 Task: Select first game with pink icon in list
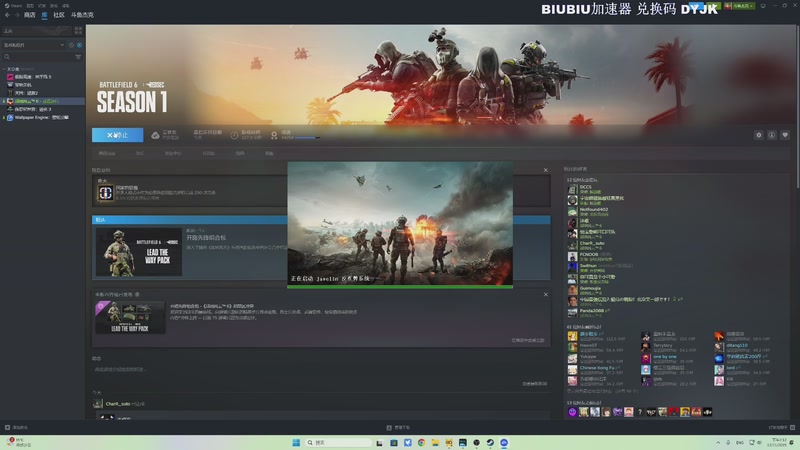(x=33, y=77)
